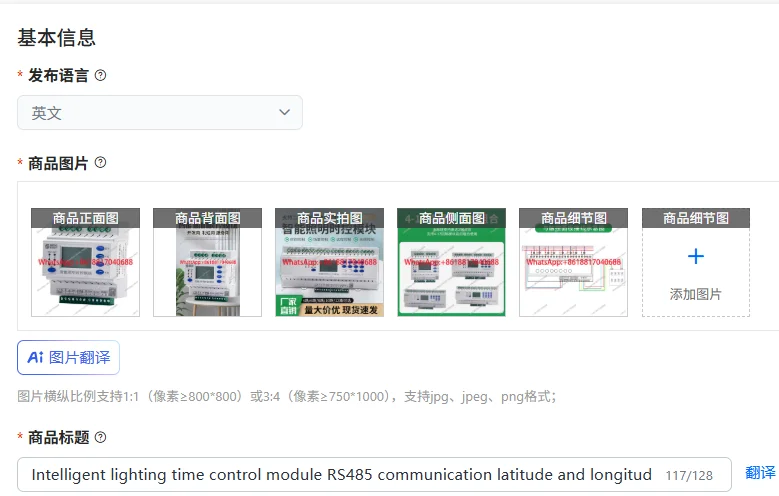Click the 商品正面图 label banner
Viewport: 779px width, 496px height.
point(85,218)
